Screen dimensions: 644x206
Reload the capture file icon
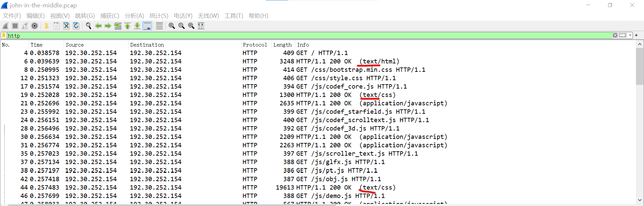(76, 26)
